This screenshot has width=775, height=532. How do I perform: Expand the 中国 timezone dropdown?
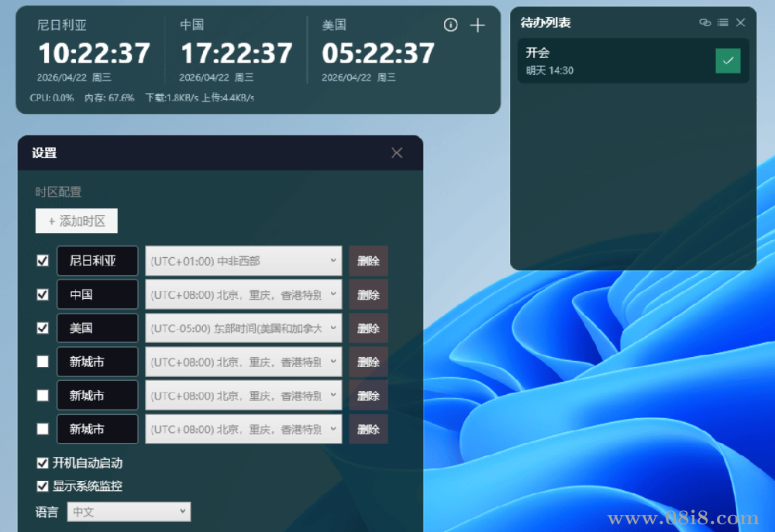(x=243, y=294)
